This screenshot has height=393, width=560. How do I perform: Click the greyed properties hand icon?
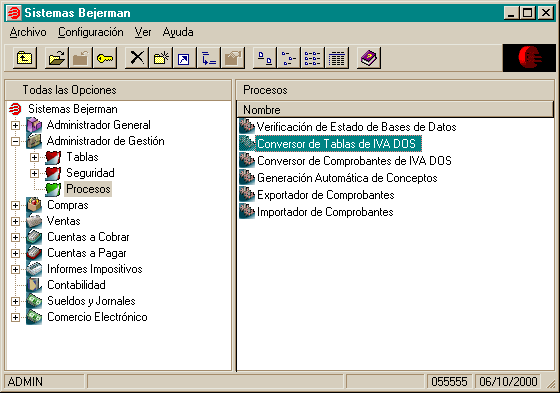[x=233, y=58]
